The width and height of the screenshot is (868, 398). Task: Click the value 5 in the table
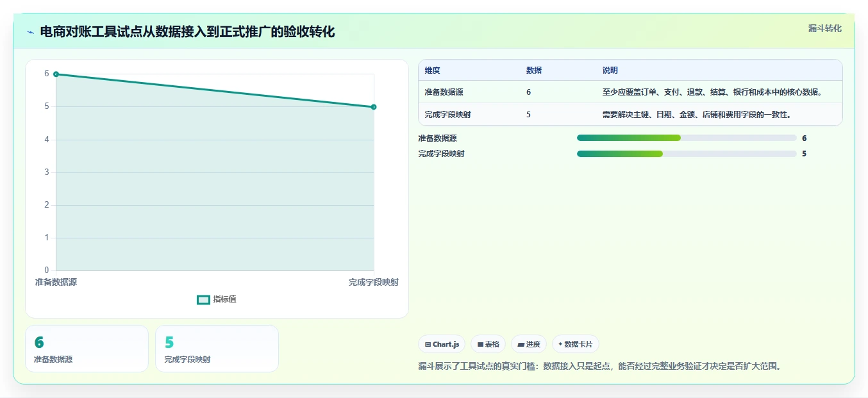528,115
